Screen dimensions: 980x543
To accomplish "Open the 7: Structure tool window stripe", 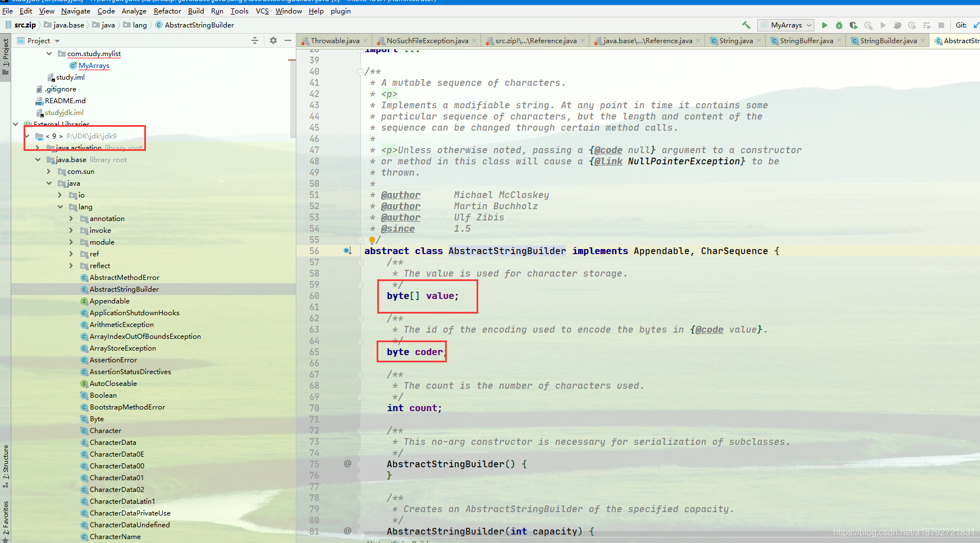I will [6, 465].
